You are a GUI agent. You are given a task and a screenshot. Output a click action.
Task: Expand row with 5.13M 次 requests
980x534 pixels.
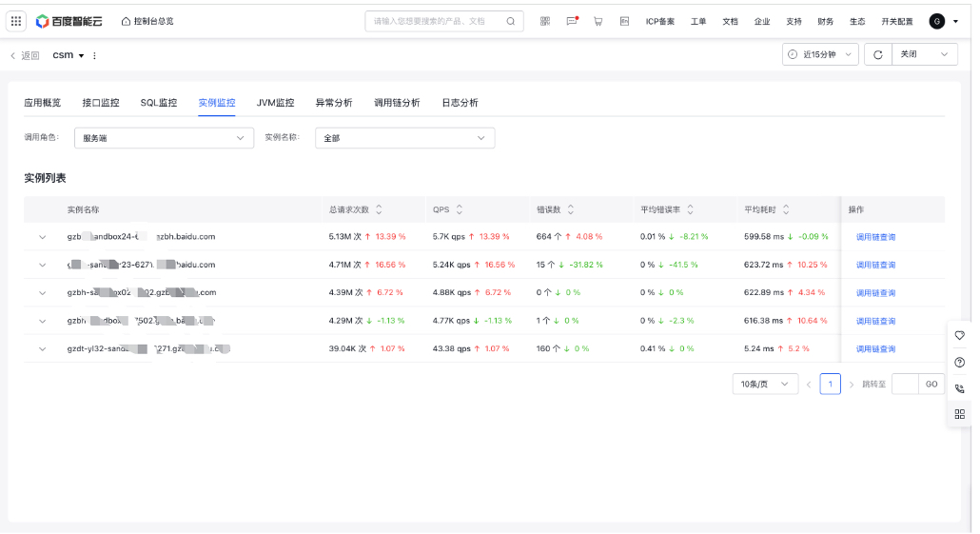coord(43,237)
